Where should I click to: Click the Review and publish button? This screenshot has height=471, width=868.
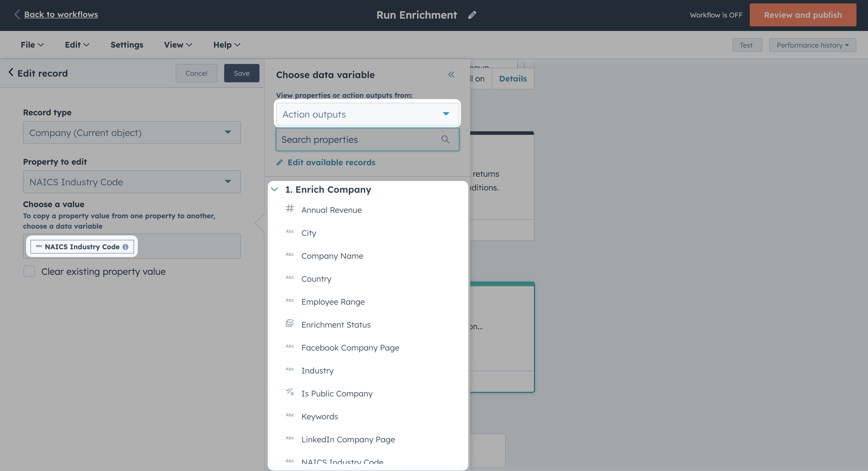(x=803, y=15)
